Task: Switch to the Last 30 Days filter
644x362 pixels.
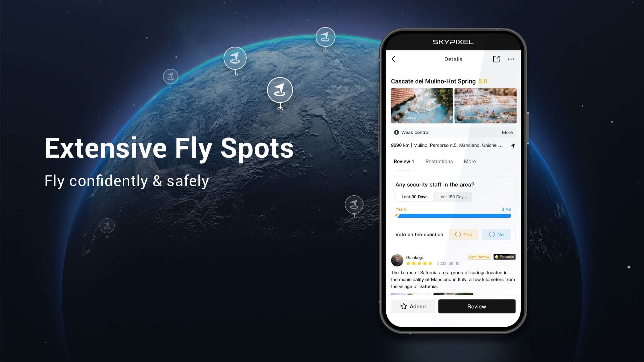Action: click(414, 197)
